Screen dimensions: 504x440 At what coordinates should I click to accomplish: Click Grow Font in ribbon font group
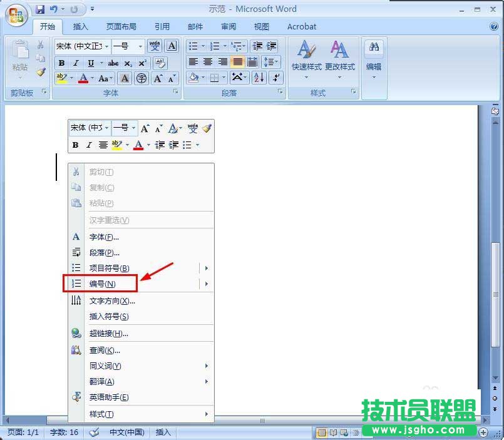(x=158, y=78)
